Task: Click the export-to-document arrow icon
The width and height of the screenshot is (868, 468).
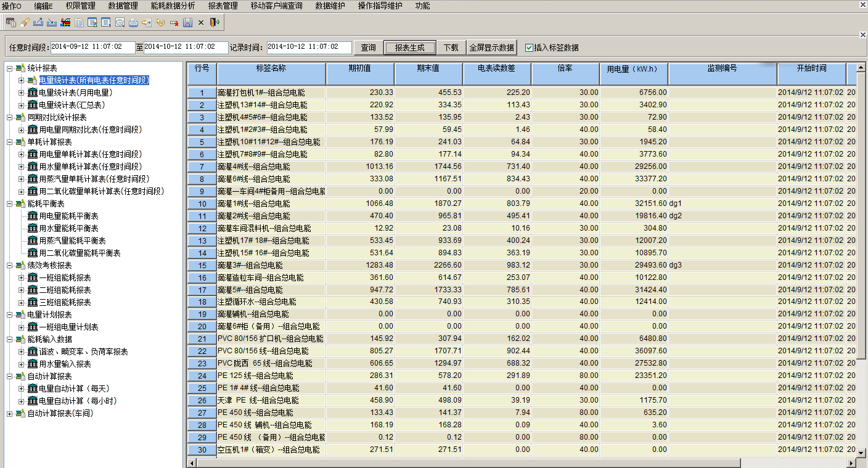Action: coord(147,22)
